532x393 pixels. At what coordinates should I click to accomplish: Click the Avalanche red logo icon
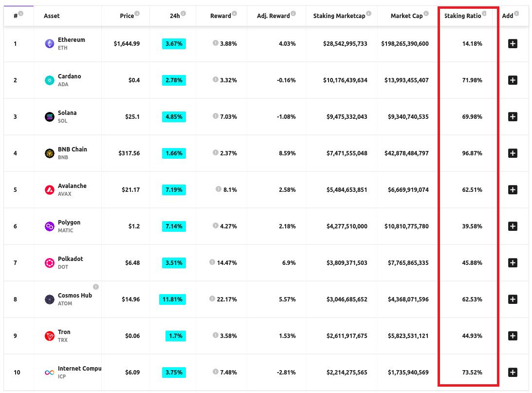tap(49, 190)
